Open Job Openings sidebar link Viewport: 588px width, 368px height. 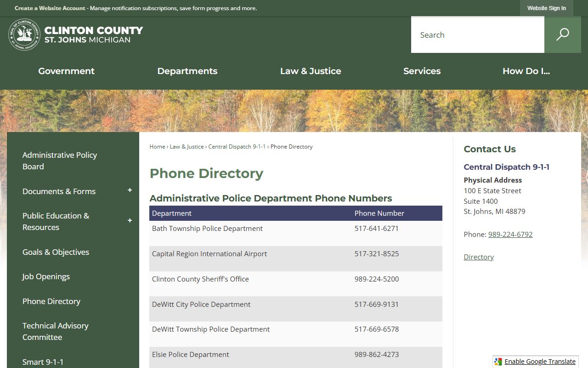pyautogui.click(x=46, y=276)
